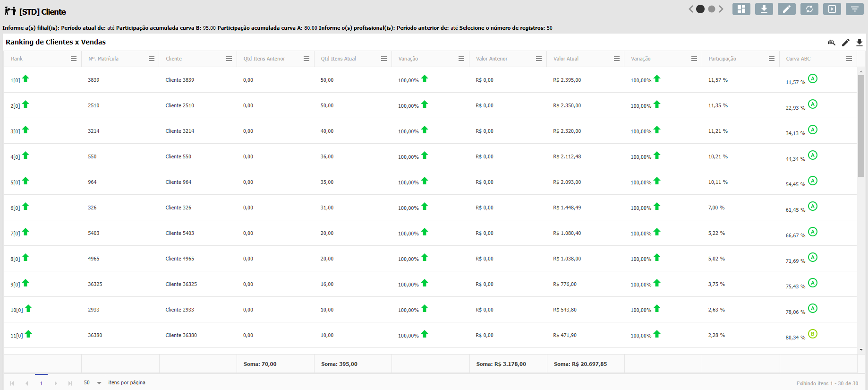Refresh the dashboard with the sync button
Screen dimensions: 868x390
809,9
